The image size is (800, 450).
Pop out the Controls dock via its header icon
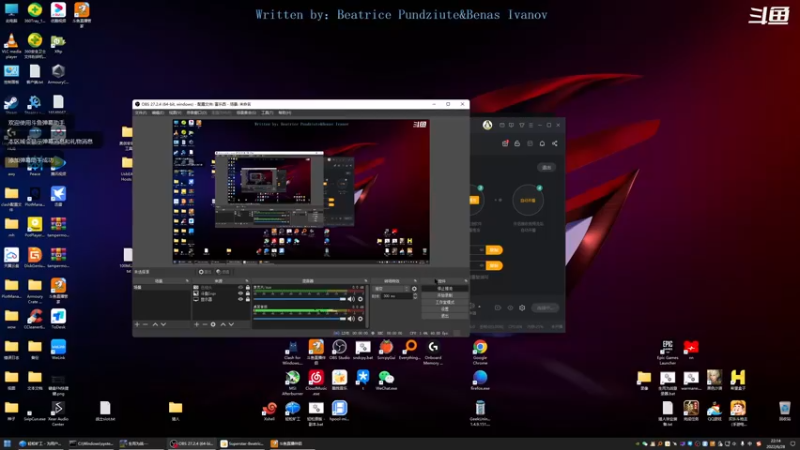[x=465, y=281]
